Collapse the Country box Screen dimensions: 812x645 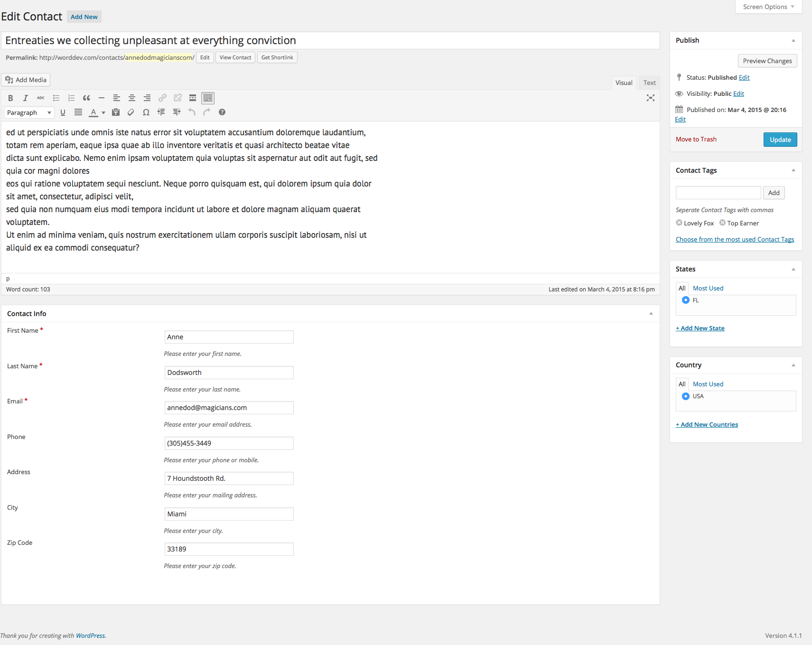[793, 365]
